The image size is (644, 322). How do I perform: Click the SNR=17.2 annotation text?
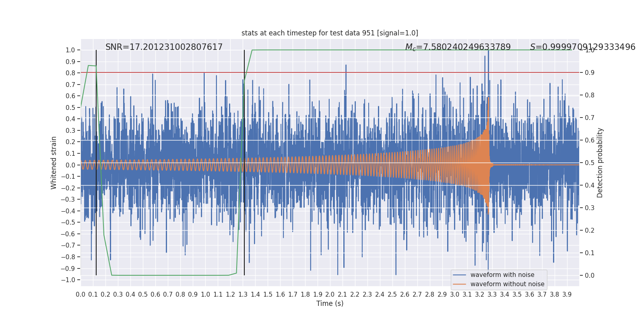tap(164, 47)
